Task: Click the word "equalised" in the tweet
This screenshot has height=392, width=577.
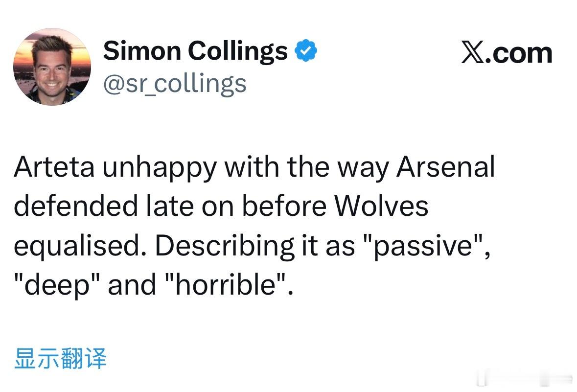Action: pos(79,246)
